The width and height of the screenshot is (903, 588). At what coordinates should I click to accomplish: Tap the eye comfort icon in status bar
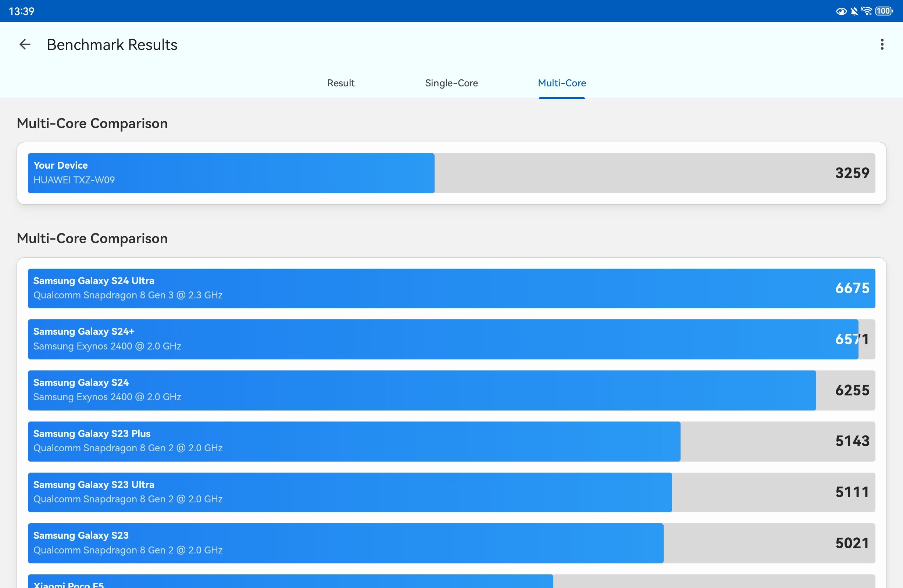pos(841,11)
